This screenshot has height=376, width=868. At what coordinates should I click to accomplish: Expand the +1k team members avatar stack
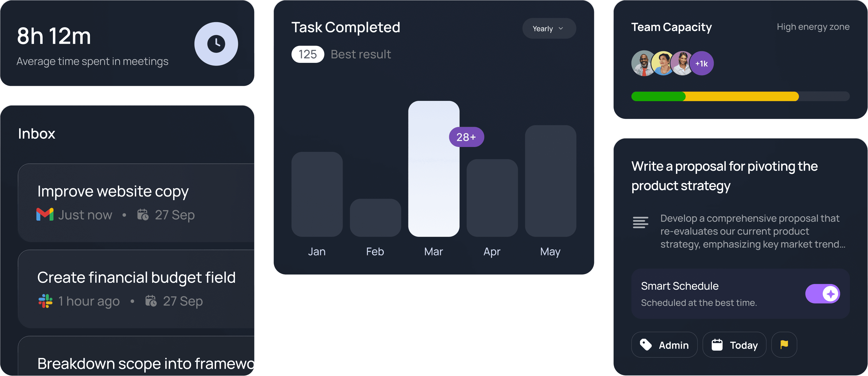click(702, 63)
